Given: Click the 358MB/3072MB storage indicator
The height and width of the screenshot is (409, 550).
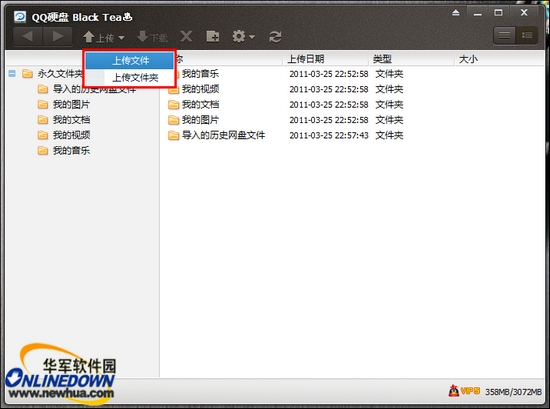Looking at the screenshot, I should [x=513, y=392].
